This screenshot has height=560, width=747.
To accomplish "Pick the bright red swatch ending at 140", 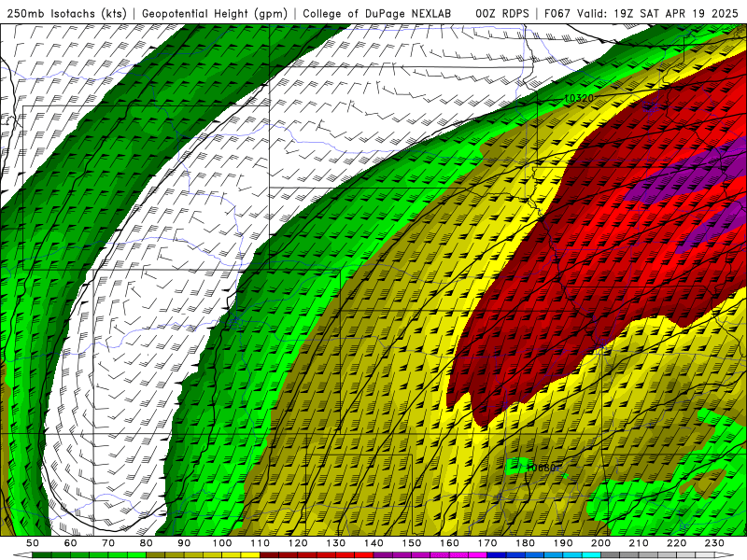I will [364, 555].
